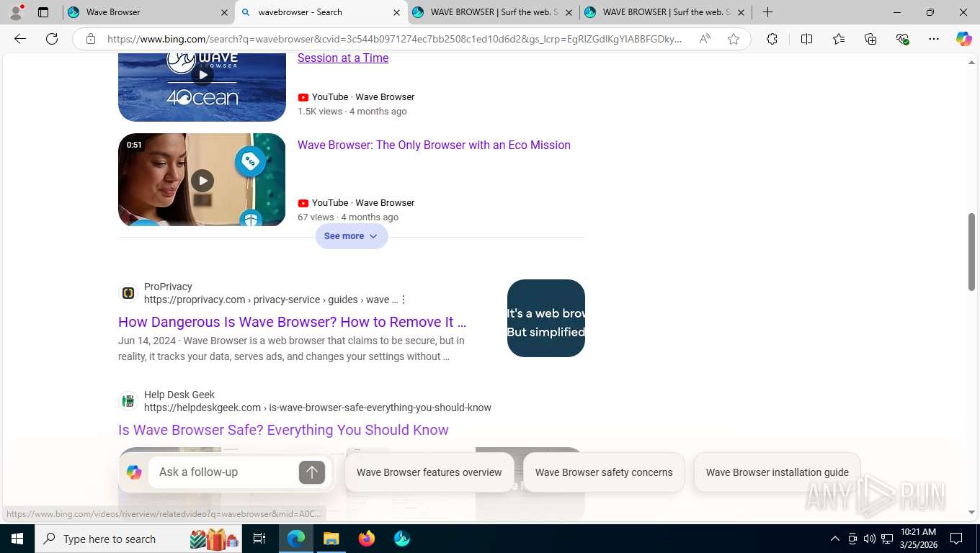Open the Extensions puzzle icon
Screen dimensions: 980x553
[772, 39]
